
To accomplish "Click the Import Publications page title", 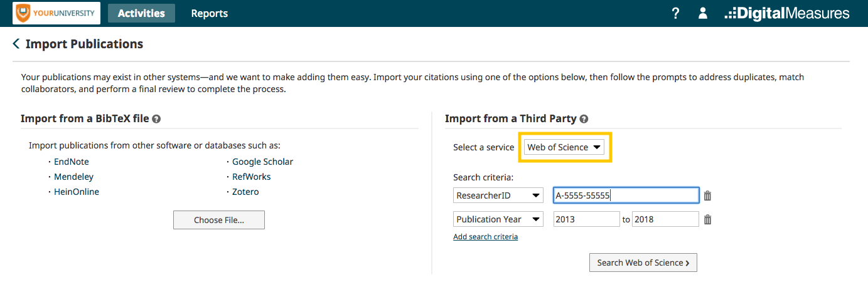I will [84, 44].
